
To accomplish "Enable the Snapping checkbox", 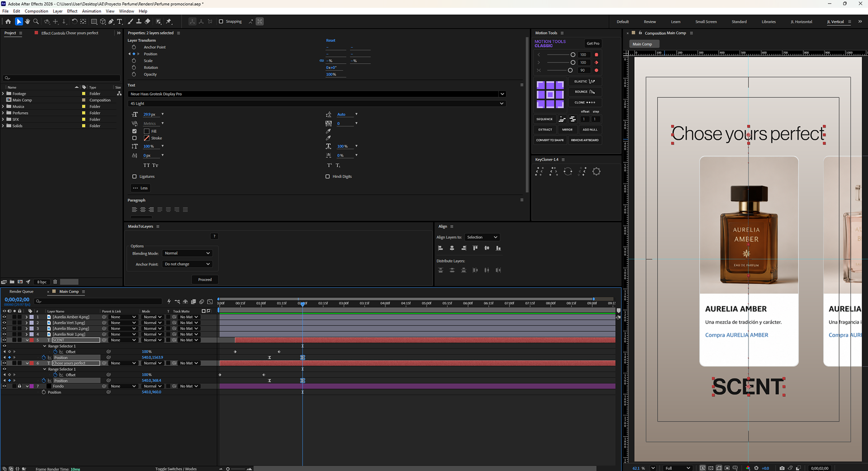I will [x=221, y=22].
